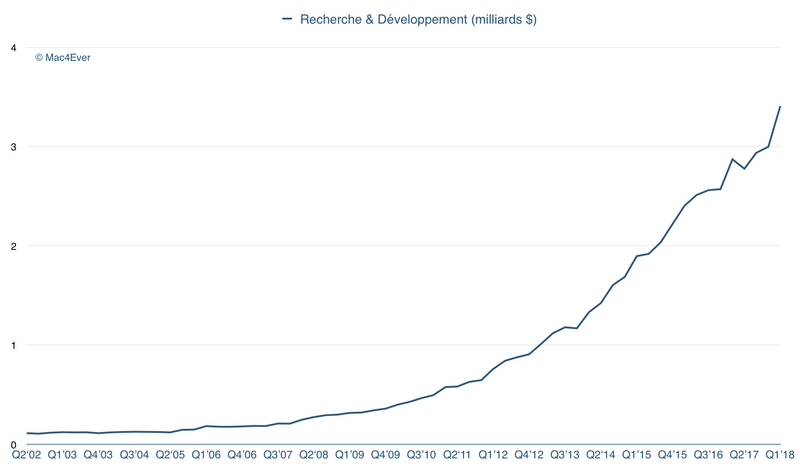Select the Q3'16 x-axis label
The width and height of the screenshot is (800, 467).
click(x=708, y=455)
